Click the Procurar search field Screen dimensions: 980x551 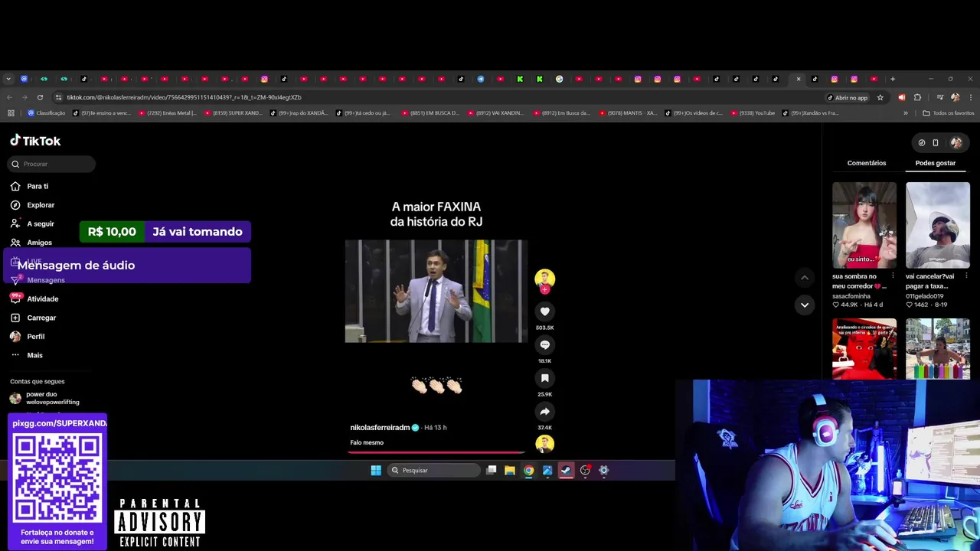(x=52, y=164)
